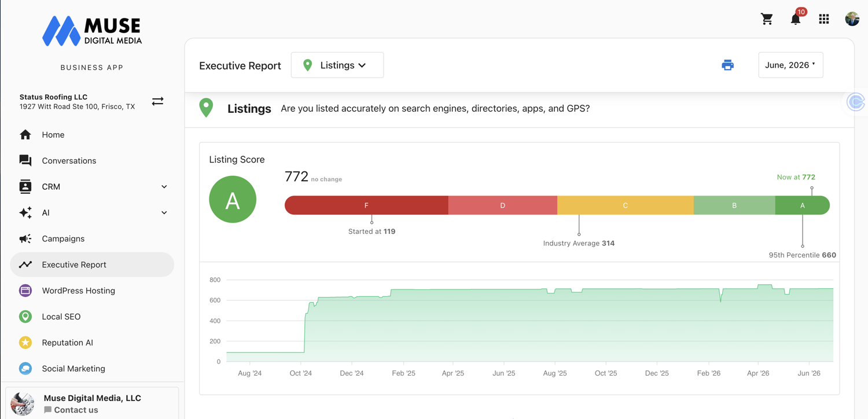Click 'Jun '26' axis label on chart
The image size is (868, 419).
coord(809,373)
